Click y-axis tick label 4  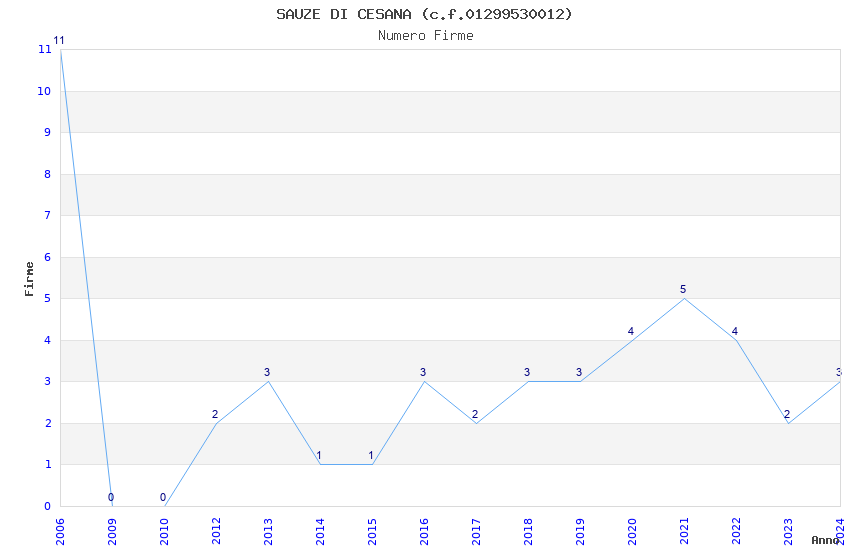point(48,340)
